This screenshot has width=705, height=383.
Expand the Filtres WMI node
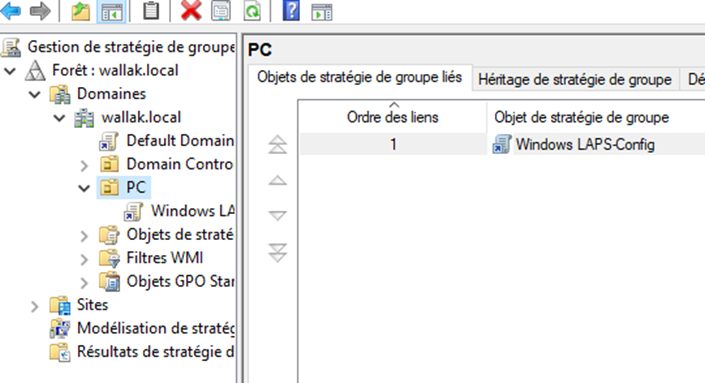(x=84, y=259)
